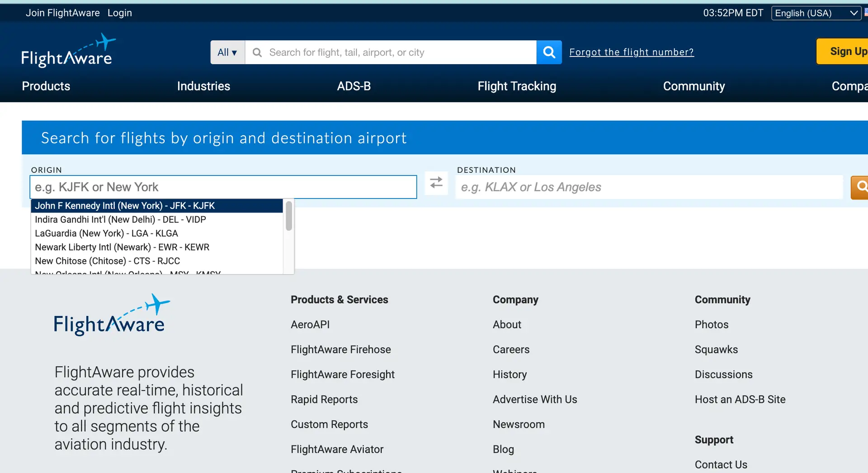Click the footer FlightAware logo
Viewport: 868px width, 473px height.
click(112, 315)
